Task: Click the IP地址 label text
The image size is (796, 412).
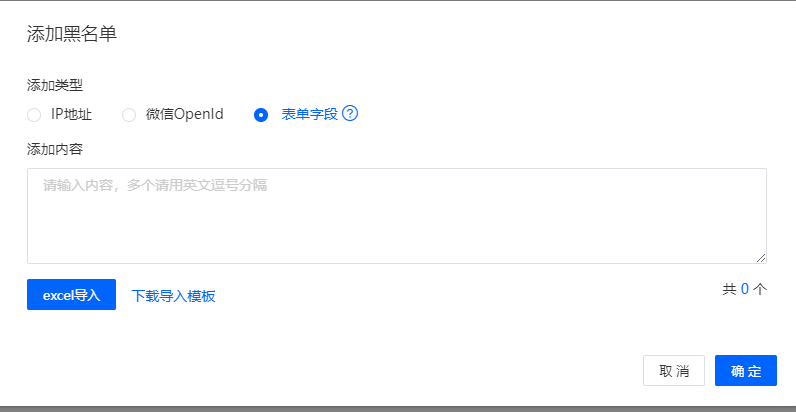Action: 72,114
